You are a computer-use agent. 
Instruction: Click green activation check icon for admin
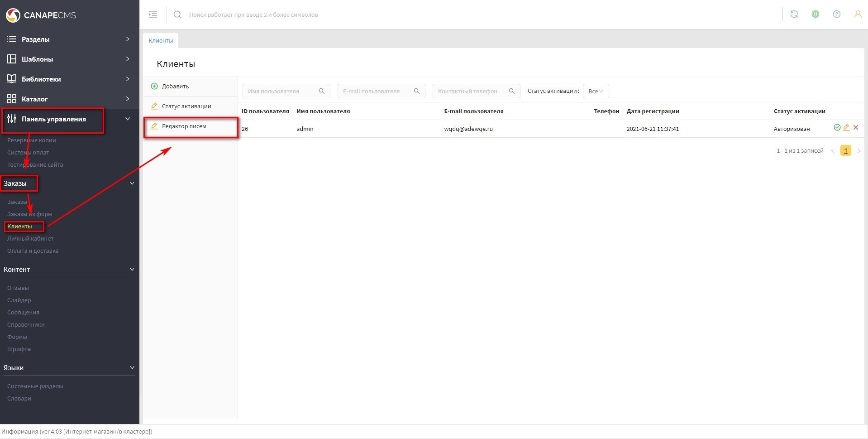click(x=837, y=128)
